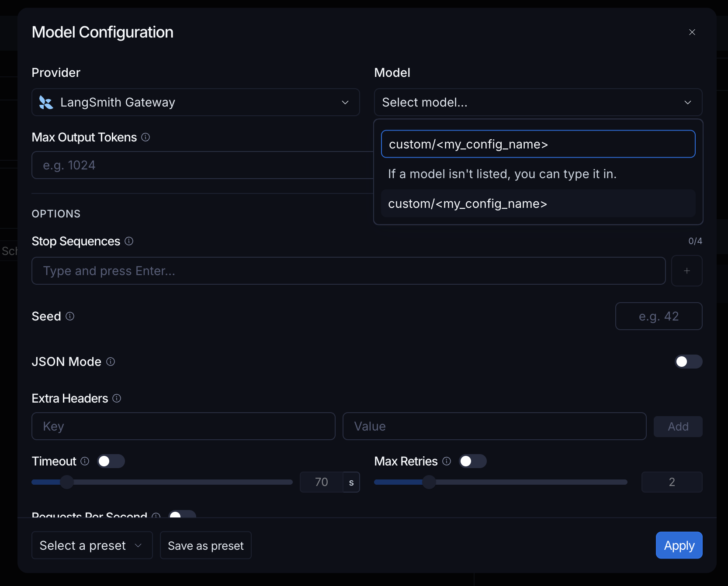Show info for Max Output Tokens

146,137
